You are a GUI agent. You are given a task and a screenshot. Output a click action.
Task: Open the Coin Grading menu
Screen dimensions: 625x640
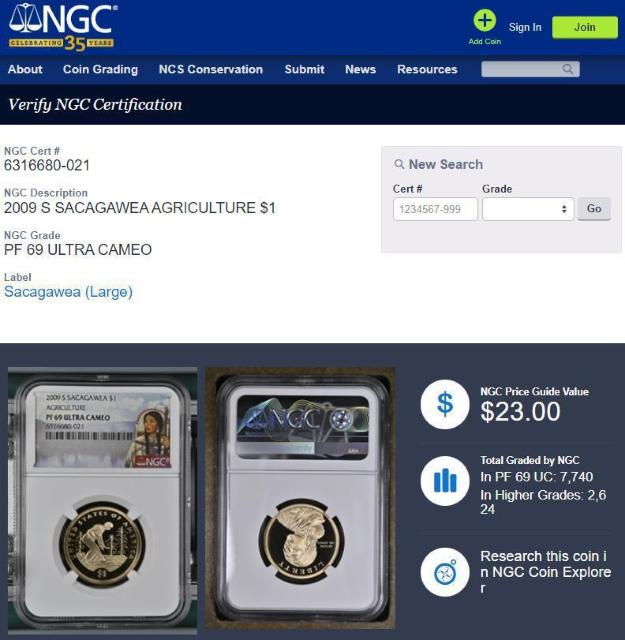click(x=100, y=69)
